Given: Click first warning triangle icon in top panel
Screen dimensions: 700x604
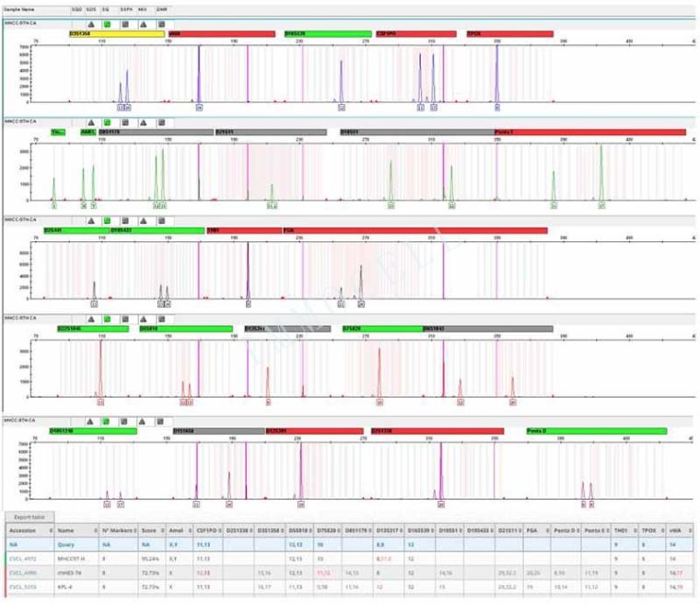Looking at the screenshot, I should tap(90, 23).
